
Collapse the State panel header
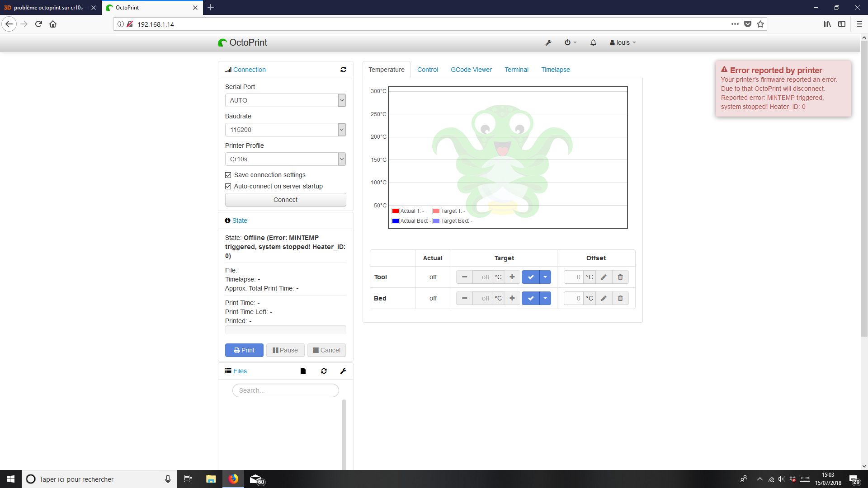point(240,221)
